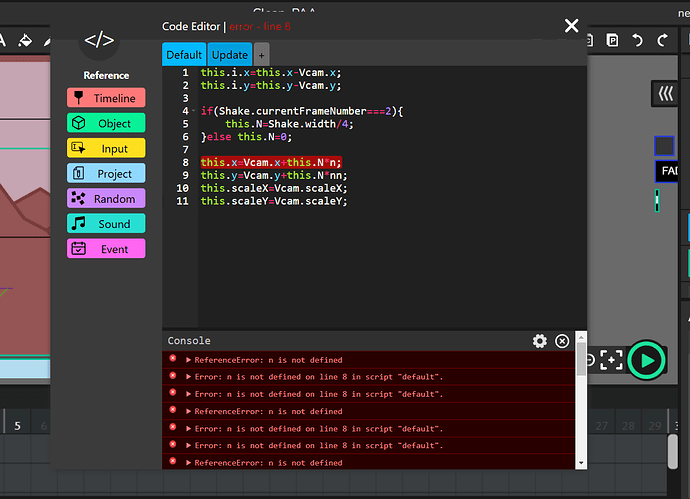Clear the console with circled X icon
This screenshot has height=499, width=690.
point(562,341)
